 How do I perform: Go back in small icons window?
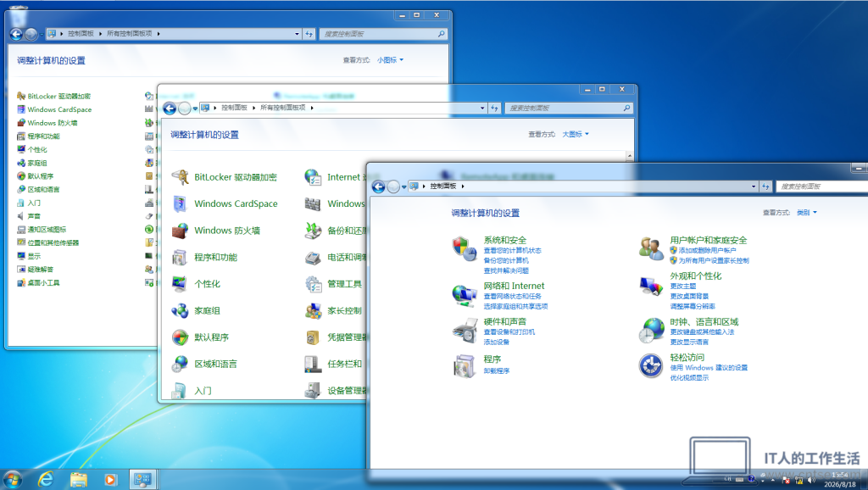pos(17,34)
